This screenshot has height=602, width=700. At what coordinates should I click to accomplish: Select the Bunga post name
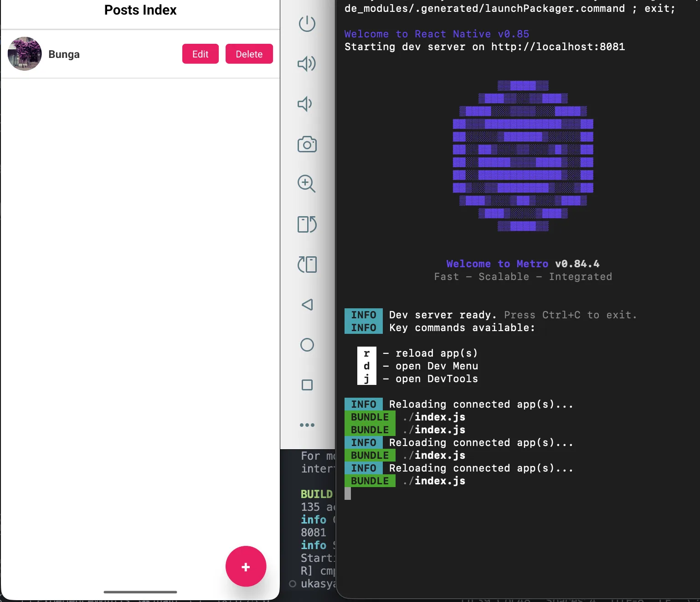coord(64,54)
